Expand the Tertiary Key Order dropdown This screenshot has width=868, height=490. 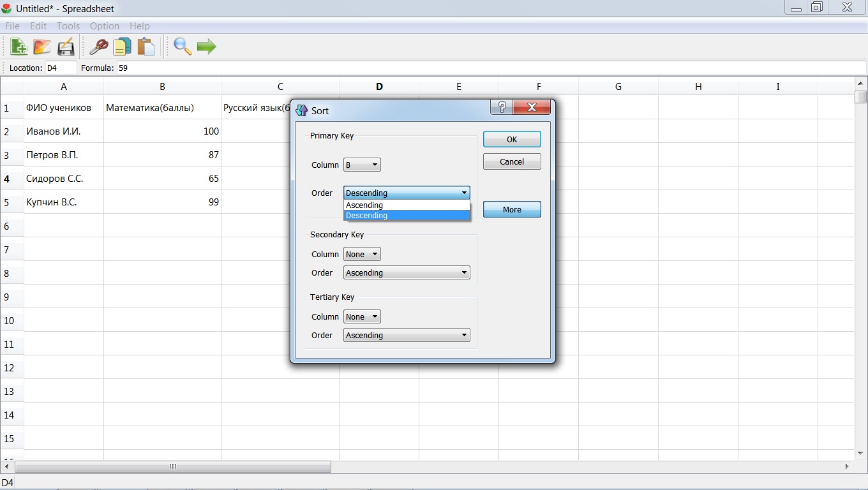[x=407, y=335]
